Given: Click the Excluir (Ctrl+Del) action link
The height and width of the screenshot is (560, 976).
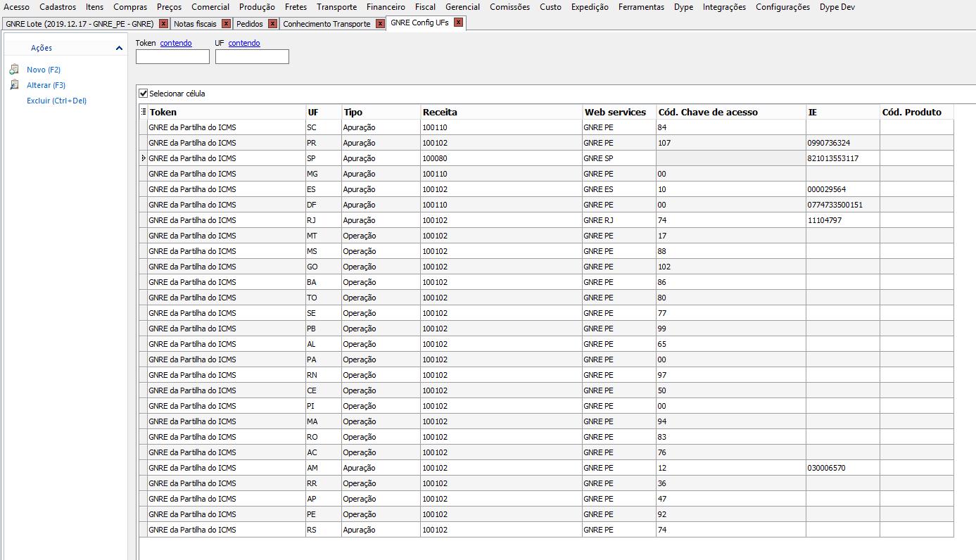Looking at the screenshot, I should pos(56,101).
